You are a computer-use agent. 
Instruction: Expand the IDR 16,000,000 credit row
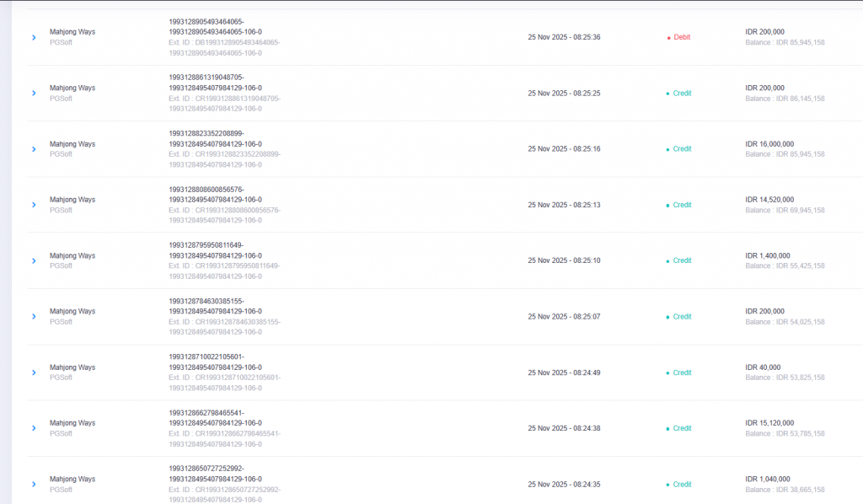[x=34, y=149]
